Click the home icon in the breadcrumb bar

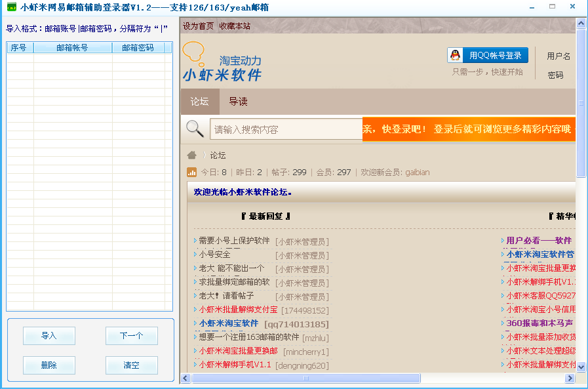[190, 155]
